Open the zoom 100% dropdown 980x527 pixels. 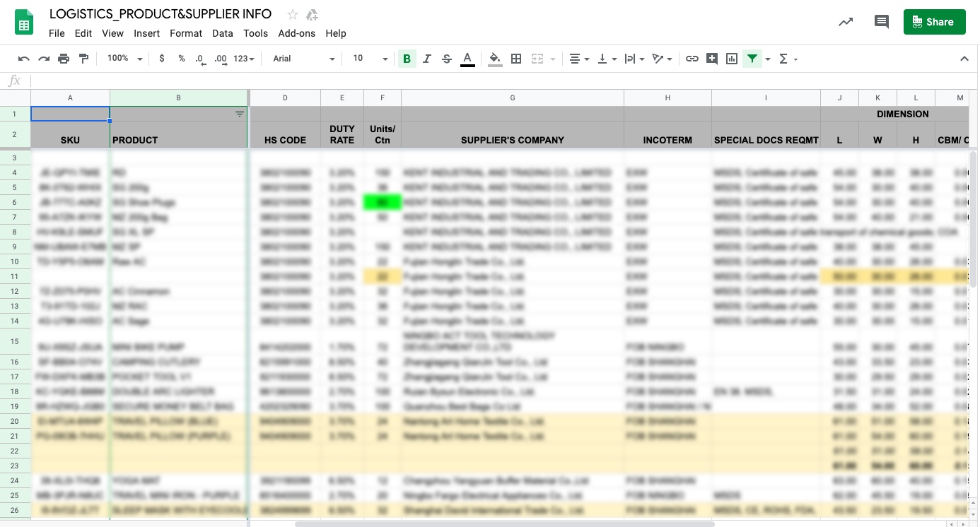124,59
